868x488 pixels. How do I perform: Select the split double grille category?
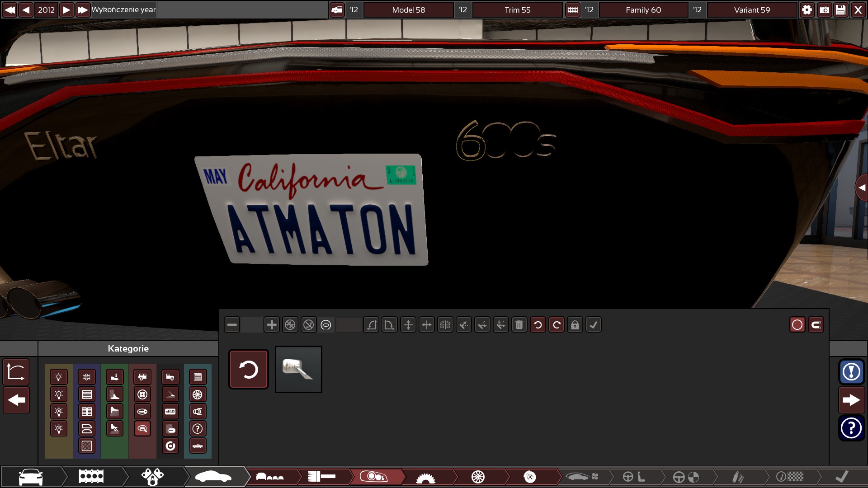coord(87,411)
